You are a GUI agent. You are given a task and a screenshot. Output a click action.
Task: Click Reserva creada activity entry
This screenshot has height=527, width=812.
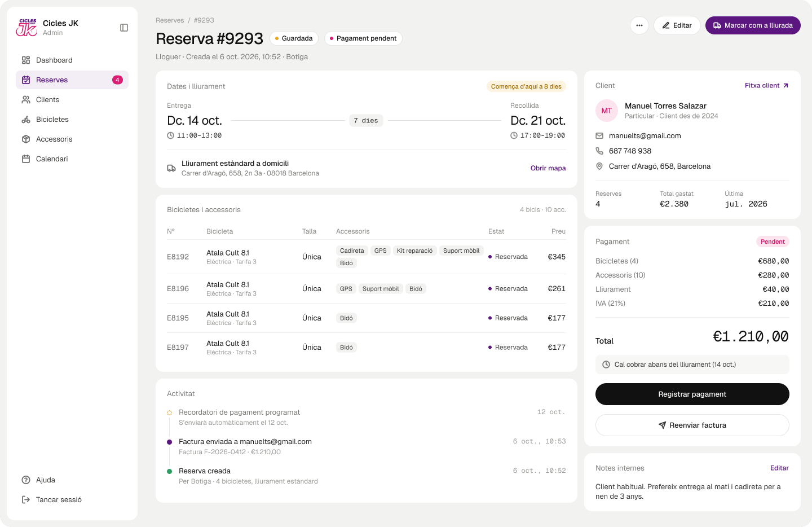click(x=367, y=476)
